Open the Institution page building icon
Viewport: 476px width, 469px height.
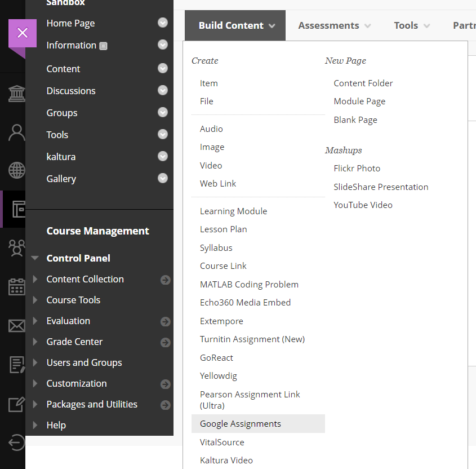click(x=16, y=94)
